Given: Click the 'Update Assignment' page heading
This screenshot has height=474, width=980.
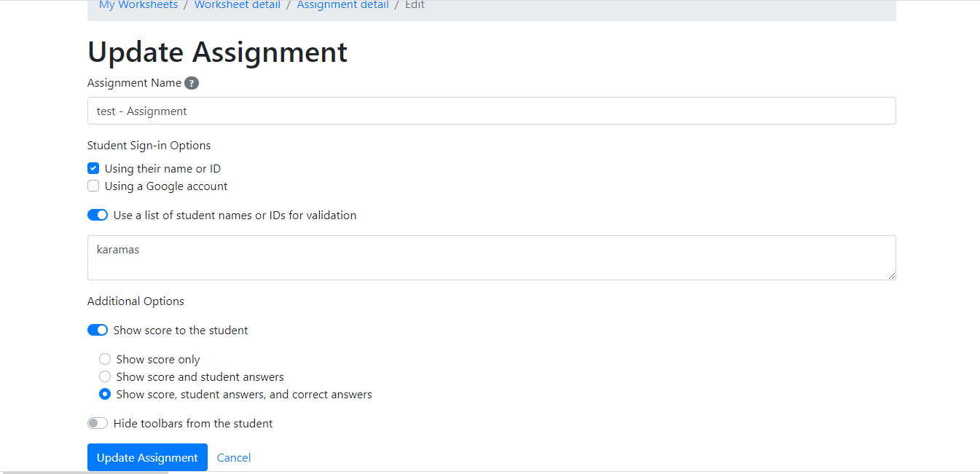Looking at the screenshot, I should (x=217, y=52).
